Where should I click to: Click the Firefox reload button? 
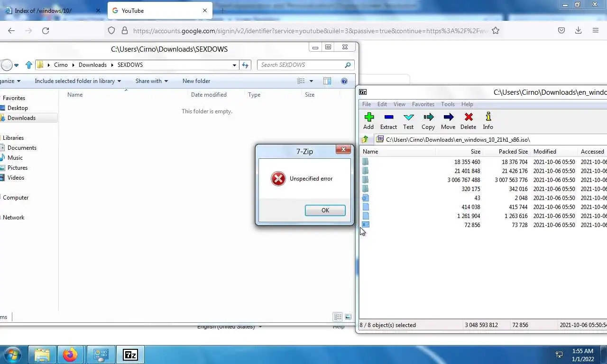pos(46,30)
